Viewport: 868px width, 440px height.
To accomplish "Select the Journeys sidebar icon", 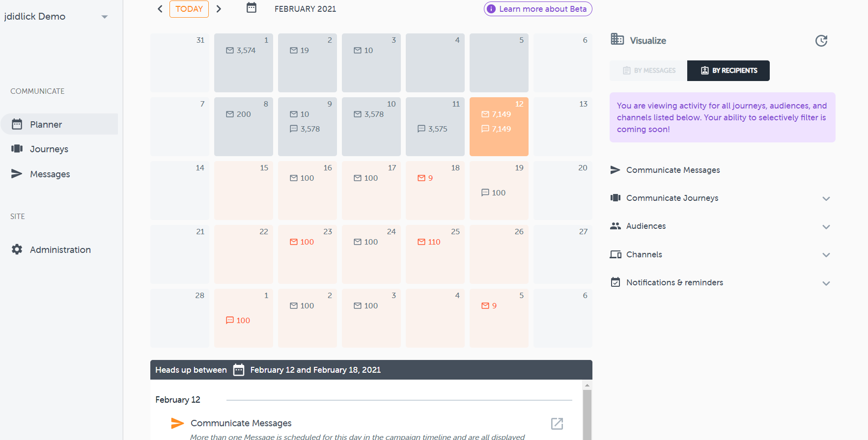I will point(17,149).
